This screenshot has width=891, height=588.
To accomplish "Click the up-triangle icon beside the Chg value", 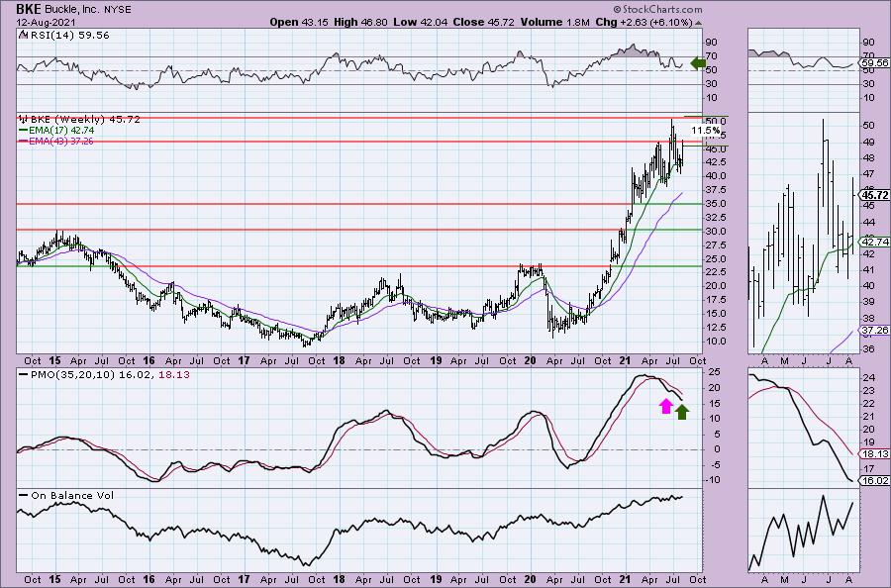I will [698, 23].
